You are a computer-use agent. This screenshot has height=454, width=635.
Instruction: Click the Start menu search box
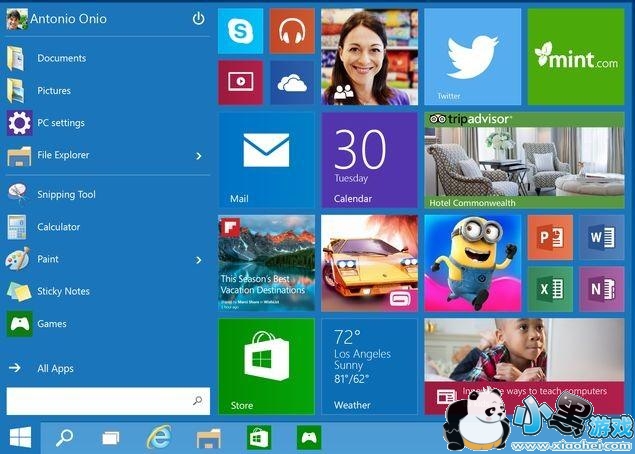pyautogui.click(x=108, y=401)
